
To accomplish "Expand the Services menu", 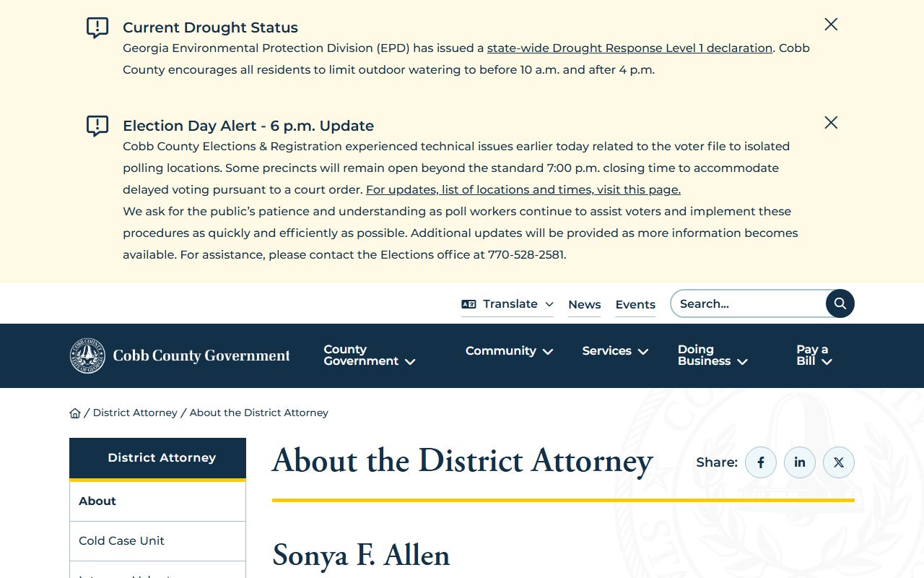I will [x=616, y=351].
